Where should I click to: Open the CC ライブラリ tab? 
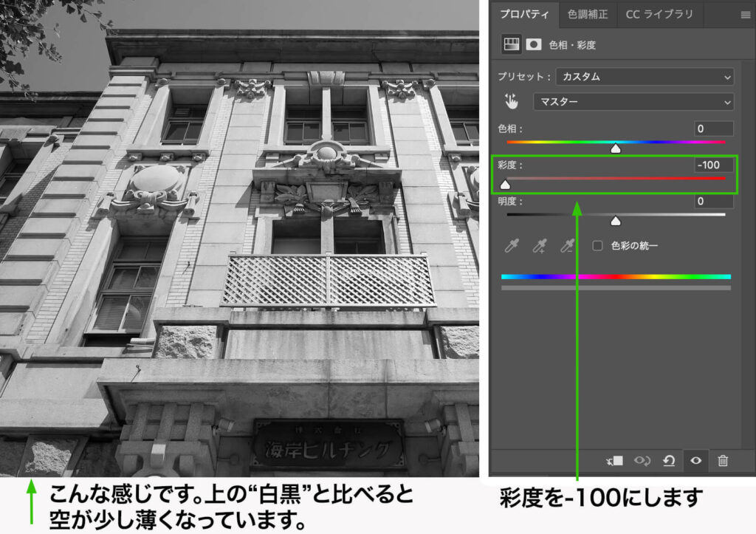tap(659, 15)
